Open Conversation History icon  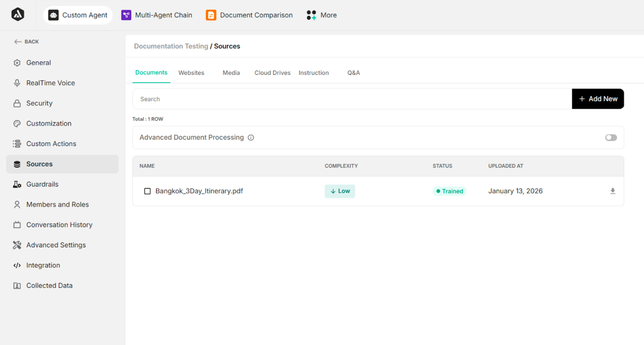tap(17, 225)
